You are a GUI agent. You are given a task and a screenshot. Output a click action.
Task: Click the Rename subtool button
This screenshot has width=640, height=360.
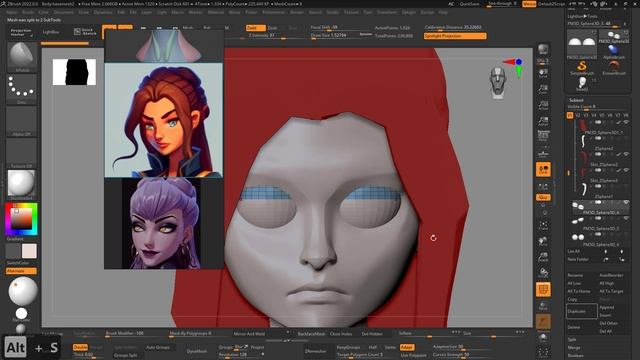[x=575, y=275]
